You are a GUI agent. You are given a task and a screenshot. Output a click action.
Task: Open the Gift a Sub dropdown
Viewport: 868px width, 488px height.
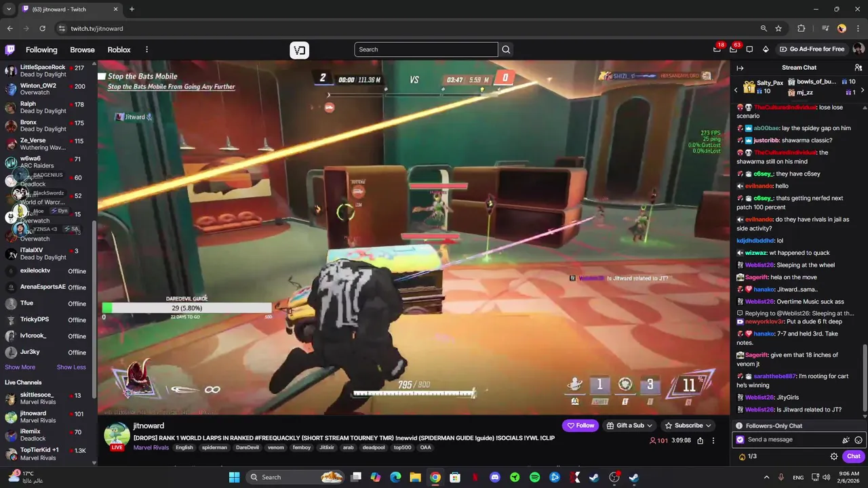pos(630,426)
